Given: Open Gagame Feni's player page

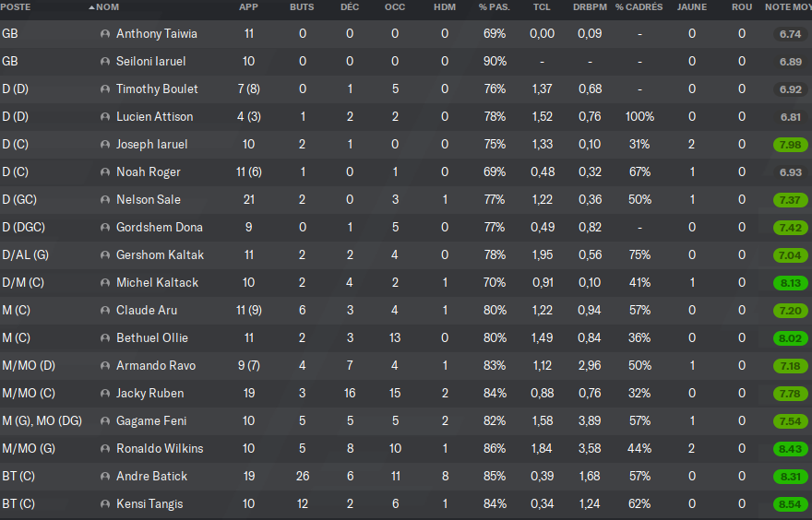Looking at the screenshot, I should pyautogui.click(x=151, y=421).
